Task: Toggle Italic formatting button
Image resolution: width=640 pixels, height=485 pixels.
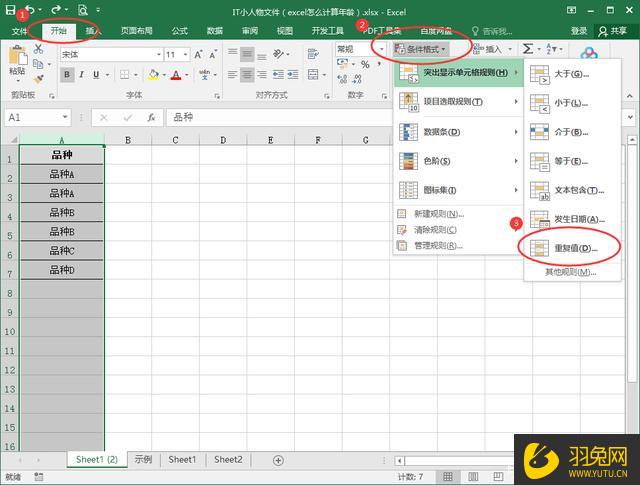Action: click(x=82, y=74)
